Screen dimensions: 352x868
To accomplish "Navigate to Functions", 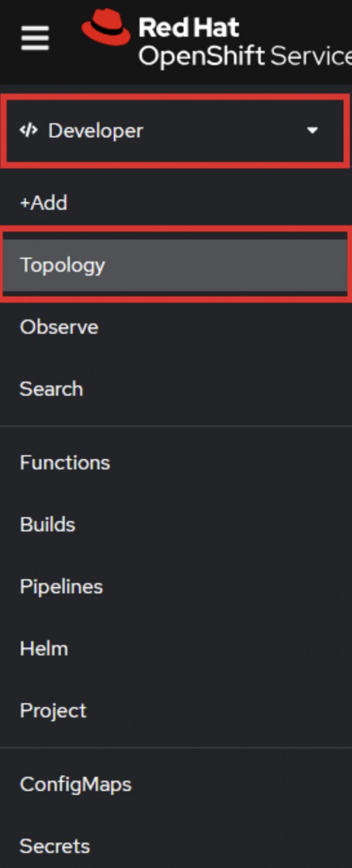I will tap(65, 463).
